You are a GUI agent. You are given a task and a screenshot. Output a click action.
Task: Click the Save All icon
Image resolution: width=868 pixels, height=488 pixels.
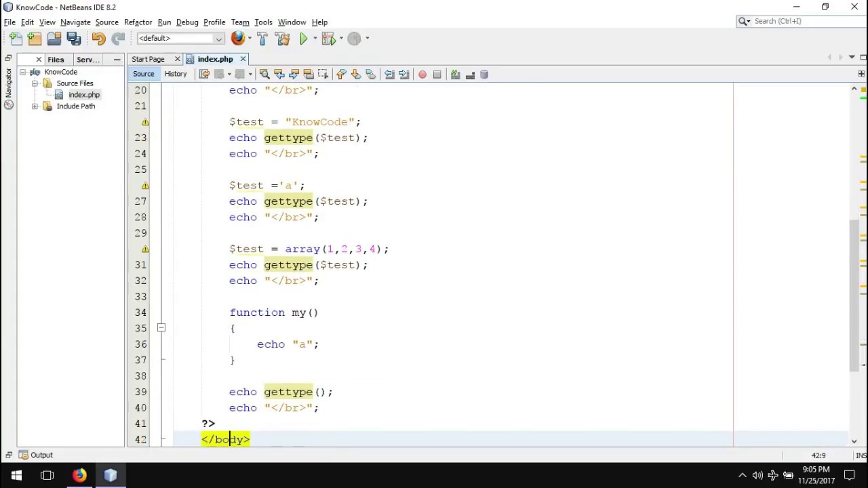pos(74,39)
